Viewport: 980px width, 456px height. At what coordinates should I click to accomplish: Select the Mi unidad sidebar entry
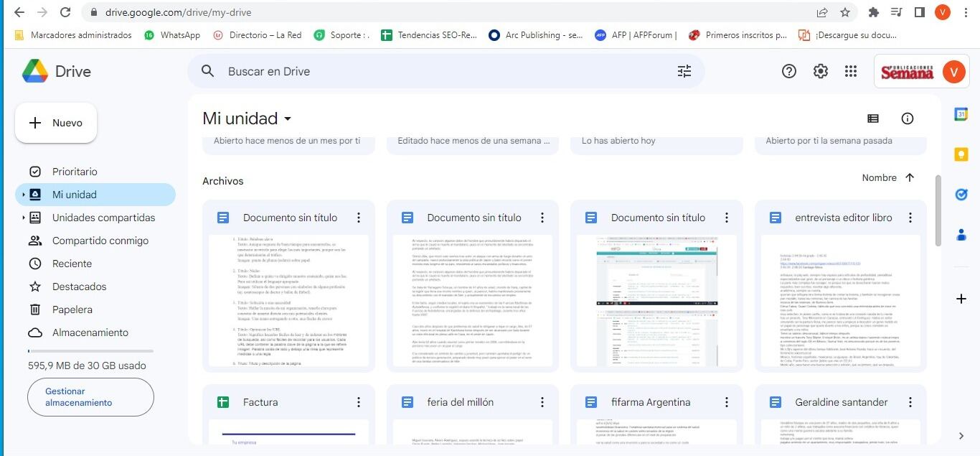click(74, 194)
